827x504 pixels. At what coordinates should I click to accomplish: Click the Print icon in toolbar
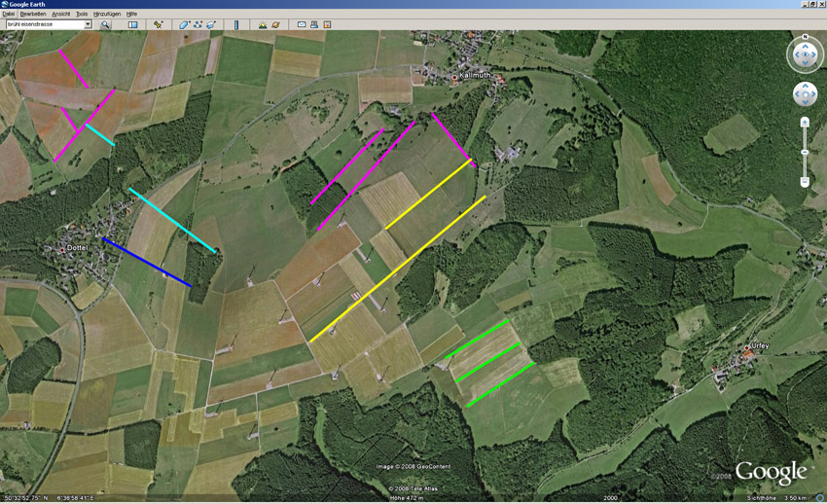[314, 24]
